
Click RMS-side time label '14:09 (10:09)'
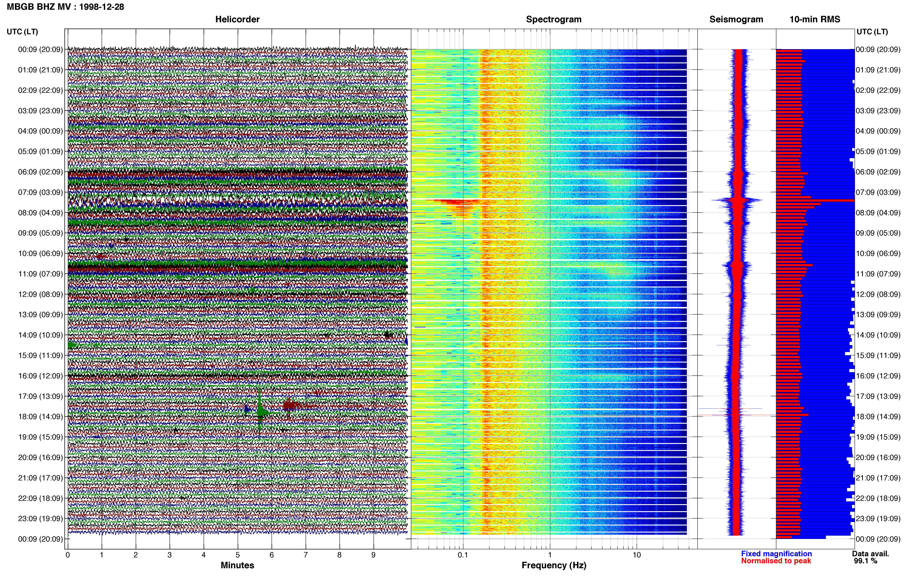click(878, 335)
